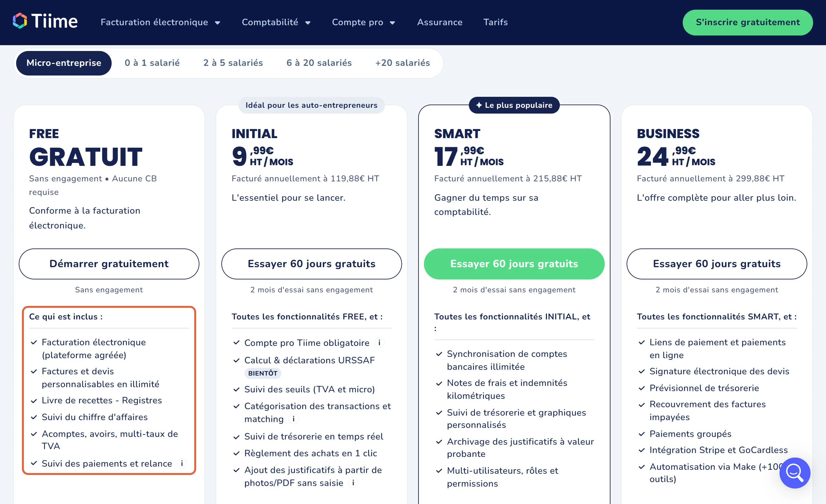The height and width of the screenshot is (504, 826).
Task: Click the 'Le plus populaire' badge
Action: (514, 105)
